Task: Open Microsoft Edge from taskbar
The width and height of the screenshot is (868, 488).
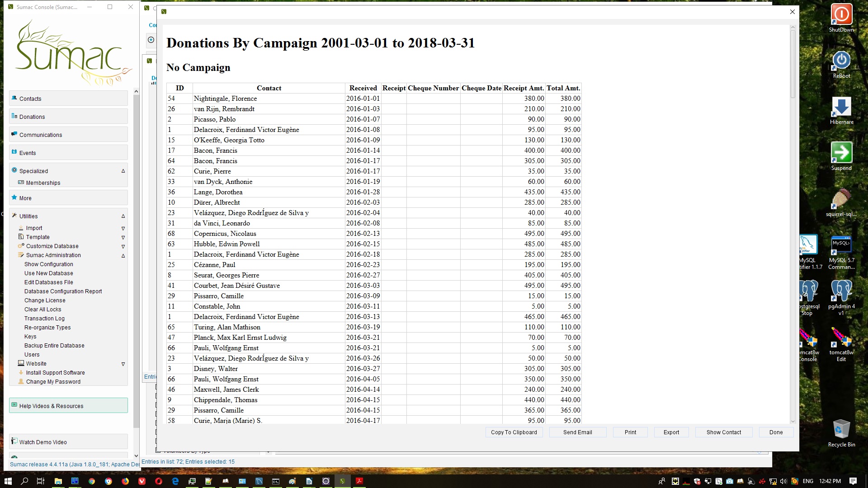Action: click(175, 481)
